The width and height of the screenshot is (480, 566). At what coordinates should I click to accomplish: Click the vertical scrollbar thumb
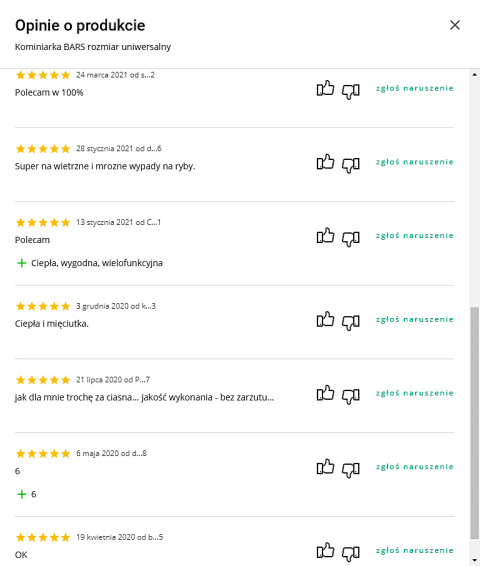(475, 423)
